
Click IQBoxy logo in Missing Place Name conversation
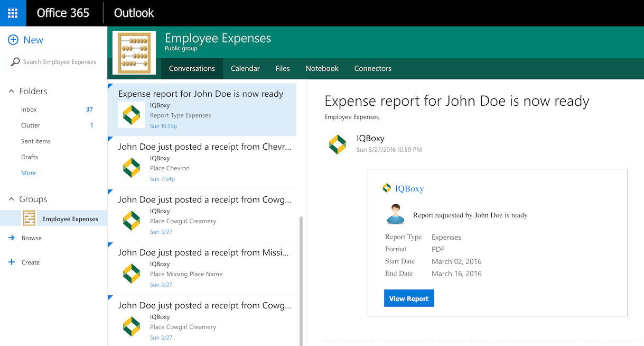click(x=132, y=274)
